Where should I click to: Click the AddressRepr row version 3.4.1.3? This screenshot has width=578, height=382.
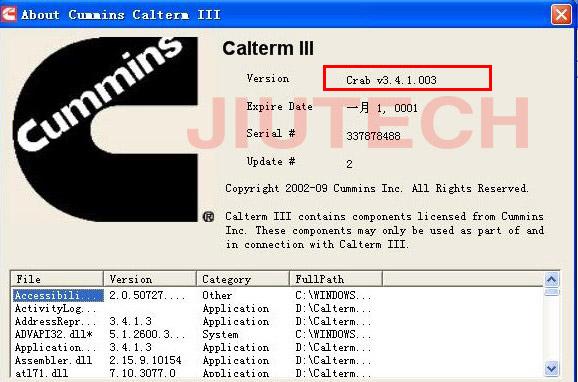(130, 321)
